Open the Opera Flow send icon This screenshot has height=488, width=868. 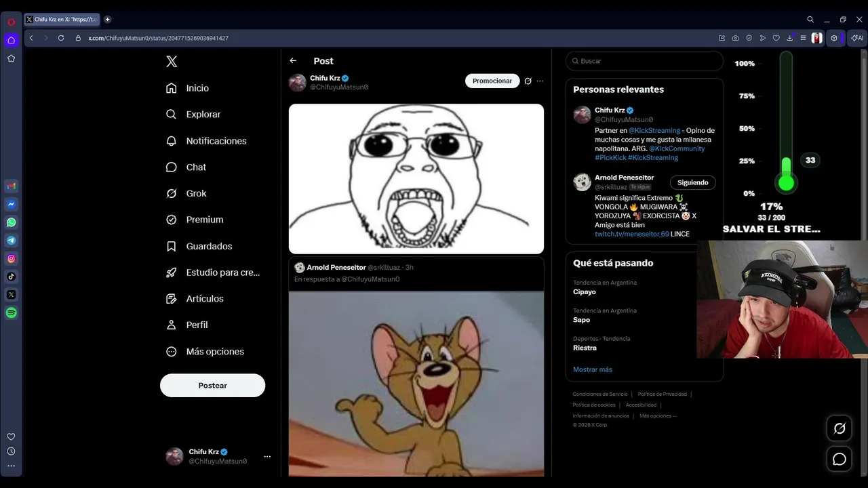point(763,38)
